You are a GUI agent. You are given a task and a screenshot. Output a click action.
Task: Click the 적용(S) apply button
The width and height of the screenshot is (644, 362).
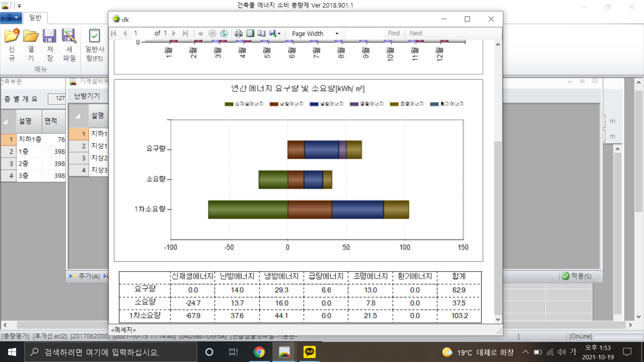(x=577, y=276)
